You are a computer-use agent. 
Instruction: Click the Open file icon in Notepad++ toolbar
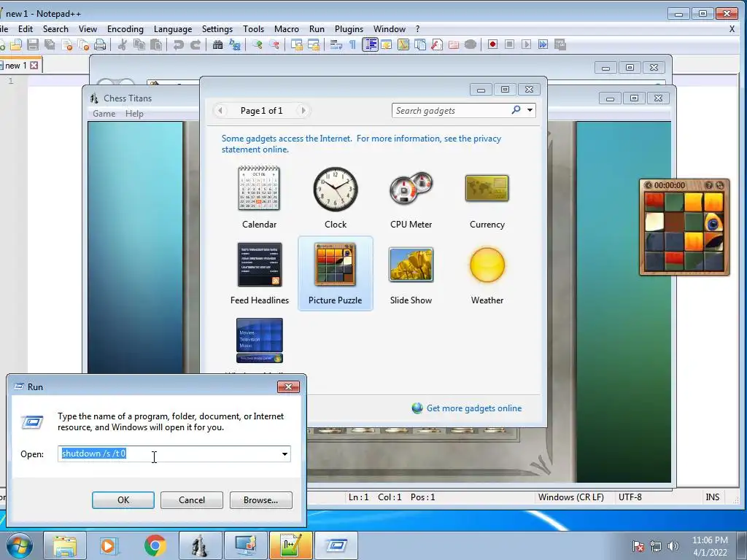[16, 44]
